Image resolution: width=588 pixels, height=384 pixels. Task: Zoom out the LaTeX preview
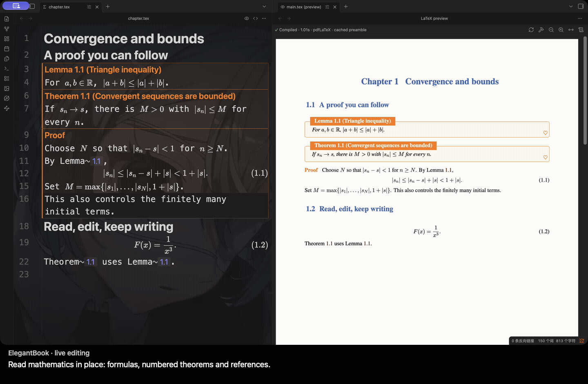coord(551,30)
